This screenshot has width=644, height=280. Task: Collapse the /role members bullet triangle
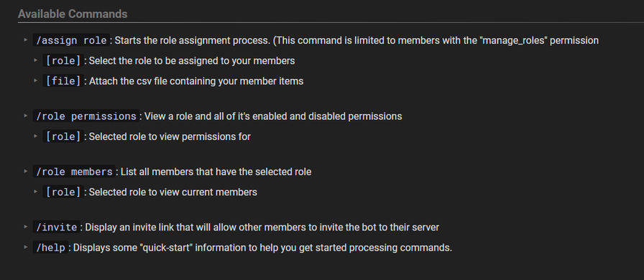tap(25, 171)
